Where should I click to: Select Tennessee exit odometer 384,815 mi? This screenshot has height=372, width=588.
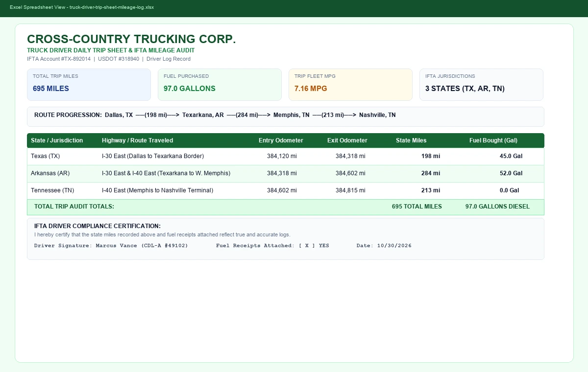coord(350,190)
